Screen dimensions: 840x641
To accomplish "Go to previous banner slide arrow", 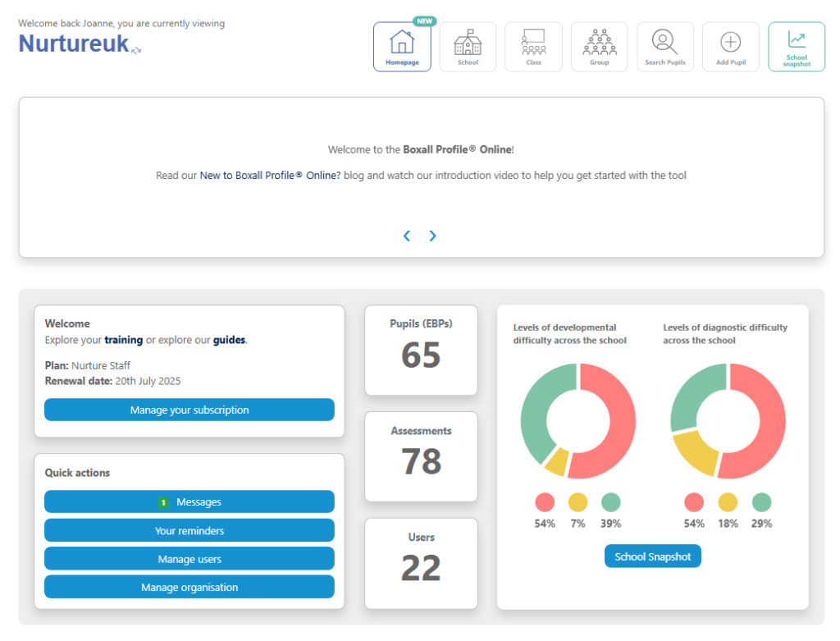I will coord(407,236).
